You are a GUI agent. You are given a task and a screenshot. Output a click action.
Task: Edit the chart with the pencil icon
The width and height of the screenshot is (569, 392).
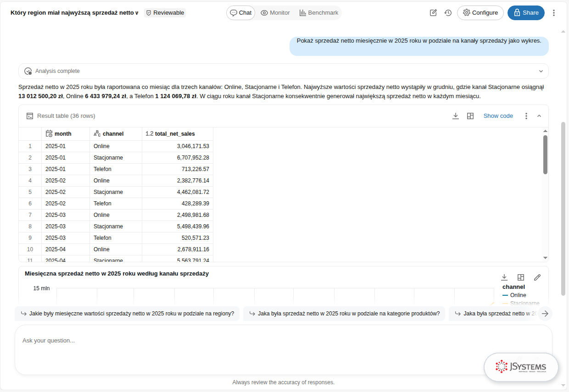(537, 277)
